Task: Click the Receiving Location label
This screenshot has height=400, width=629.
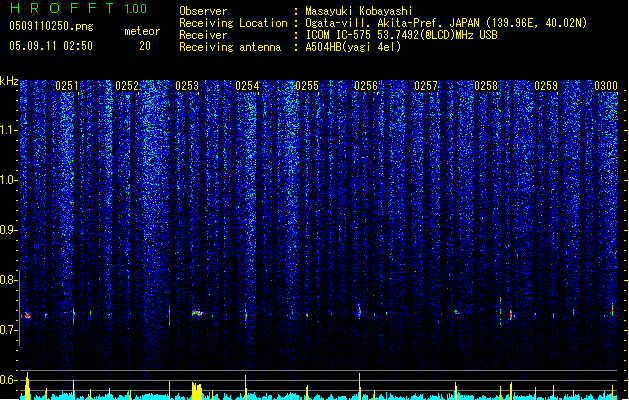Action: pos(233,23)
